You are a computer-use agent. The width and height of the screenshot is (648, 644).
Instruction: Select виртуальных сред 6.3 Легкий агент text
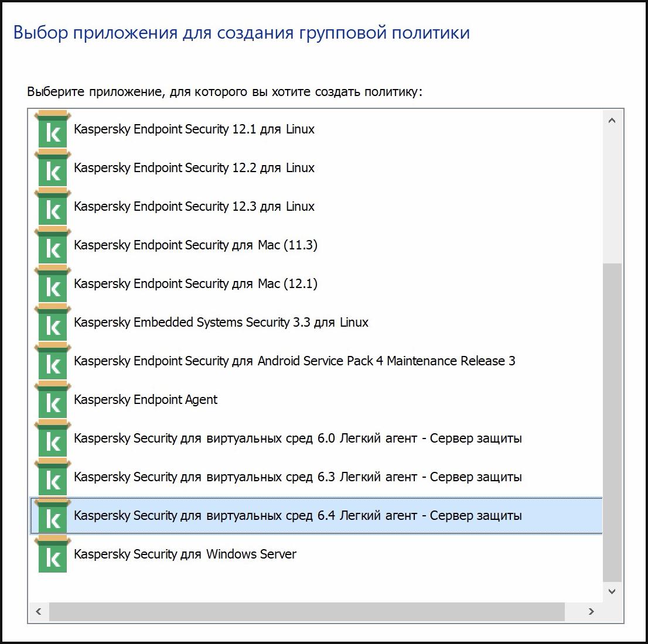click(x=298, y=477)
